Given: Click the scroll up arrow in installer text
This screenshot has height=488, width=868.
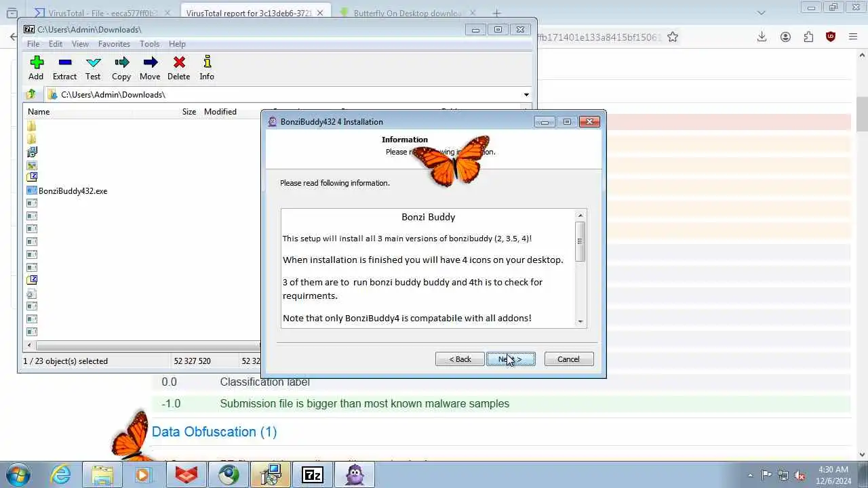Looking at the screenshot, I should [x=580, y=216].
